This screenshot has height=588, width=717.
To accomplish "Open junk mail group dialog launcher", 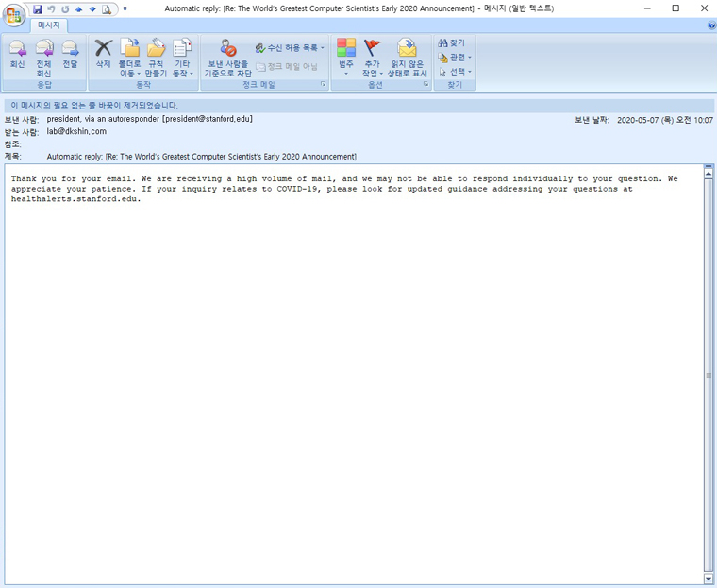I will [323, 84].
